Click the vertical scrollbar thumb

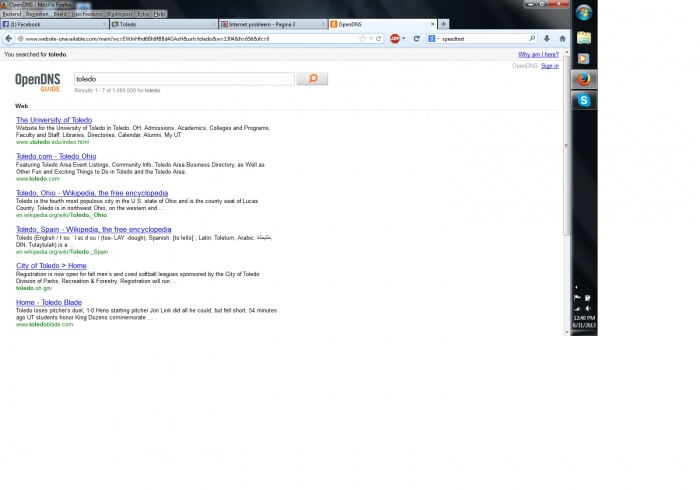click(567, 145)
